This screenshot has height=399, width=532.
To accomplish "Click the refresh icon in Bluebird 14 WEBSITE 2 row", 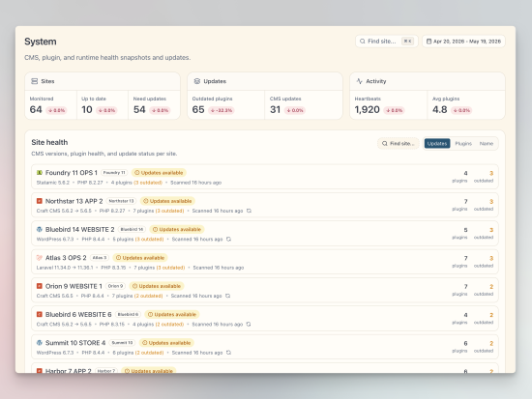I will [x=228, y=239].
